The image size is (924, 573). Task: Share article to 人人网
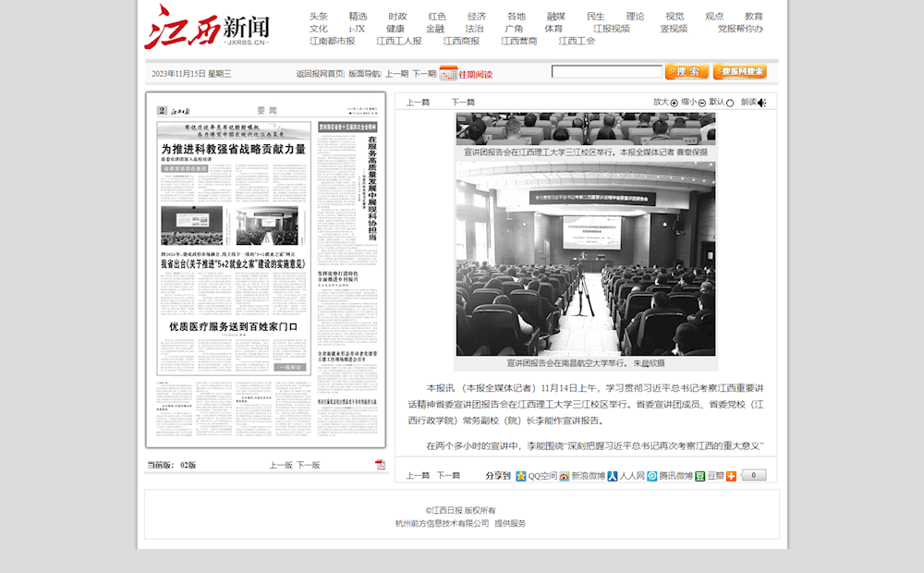point(612,476)
